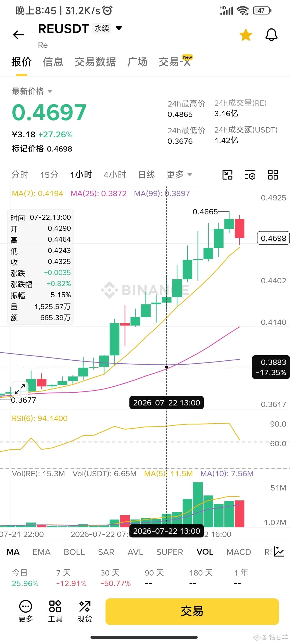The height and width of the screenshot is (644, 290).
Task: Select the 分时 chart interval
Action: pos(20,175)
